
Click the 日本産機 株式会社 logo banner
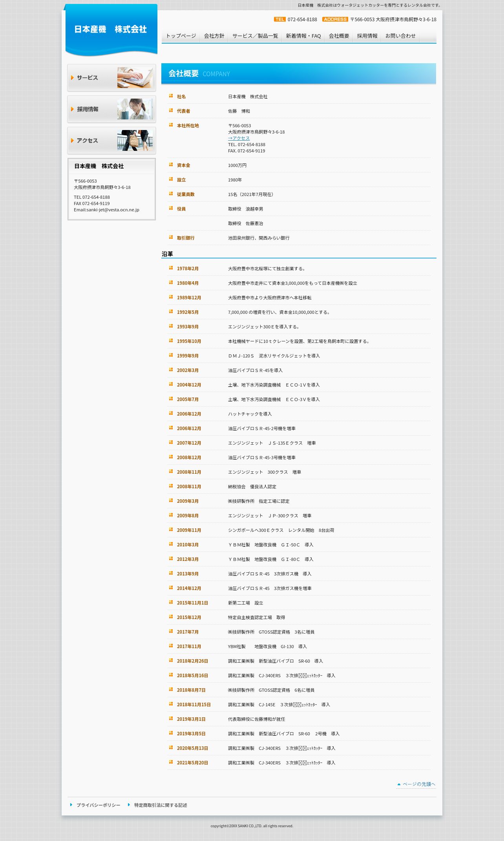click(111, 30)
